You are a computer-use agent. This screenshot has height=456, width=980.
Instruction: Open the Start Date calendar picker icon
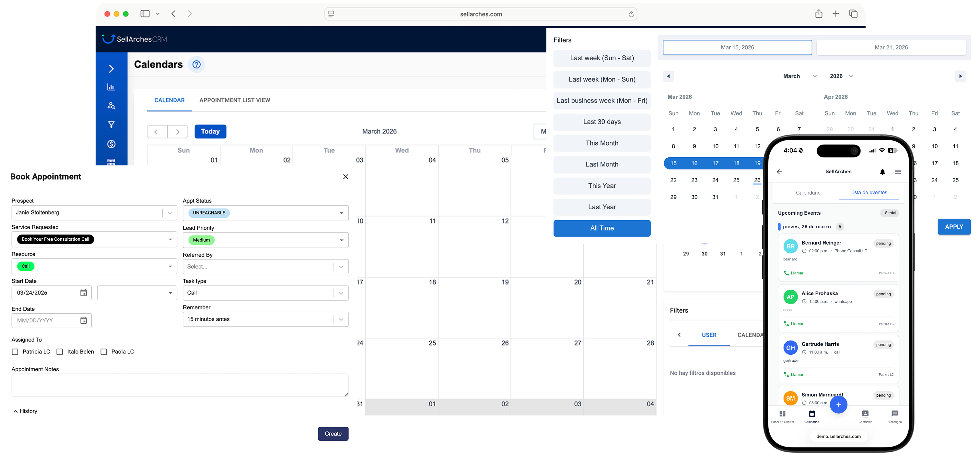pos(83,293)
